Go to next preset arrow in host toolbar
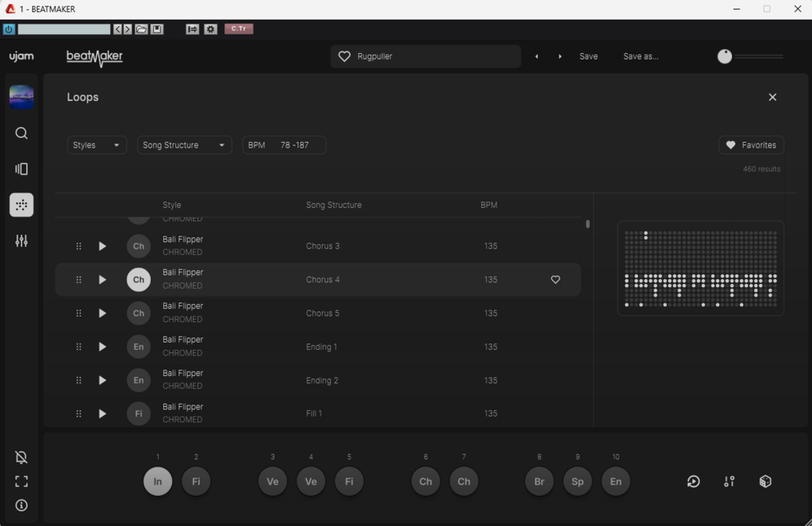Image resolution: width=812 pixels, height=526 pixels. click(128, 29)
